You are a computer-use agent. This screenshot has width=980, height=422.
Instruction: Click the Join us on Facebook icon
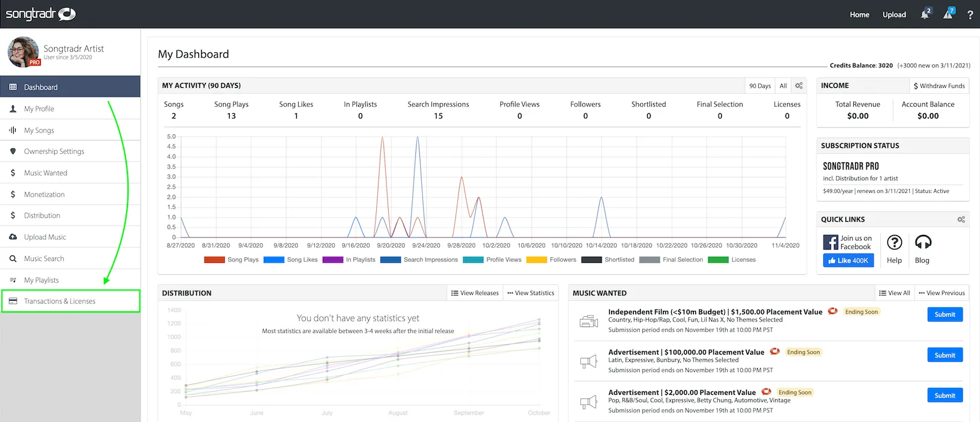(830, 242)
